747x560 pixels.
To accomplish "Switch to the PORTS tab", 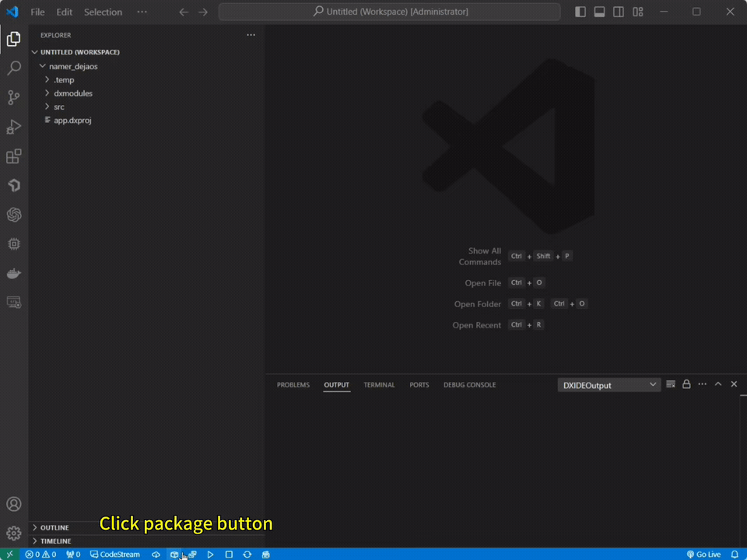I will point(419,385).
